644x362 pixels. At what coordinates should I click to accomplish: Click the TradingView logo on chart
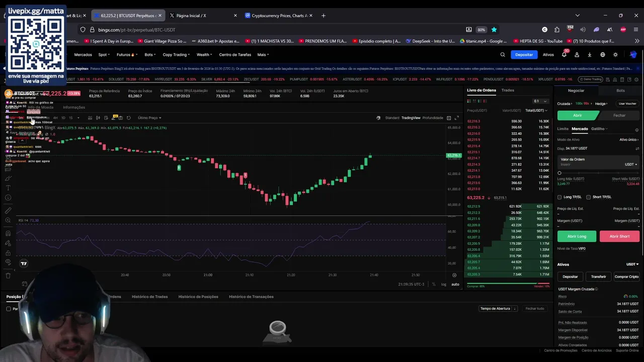pos(24,263)
